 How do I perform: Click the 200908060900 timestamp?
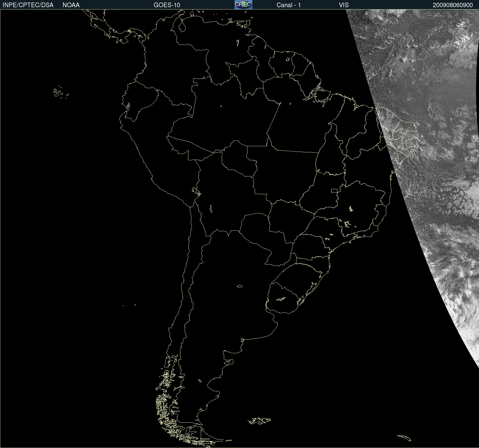(453, 5)
